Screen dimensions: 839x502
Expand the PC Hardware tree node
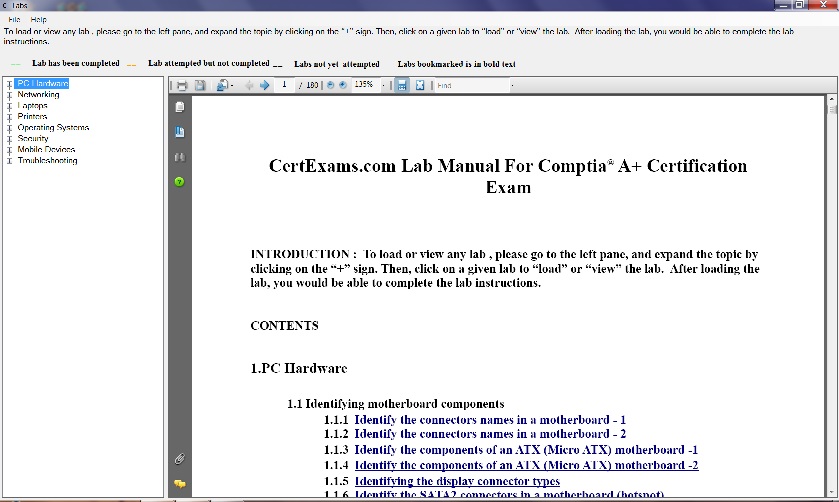[x=9, y=85]
